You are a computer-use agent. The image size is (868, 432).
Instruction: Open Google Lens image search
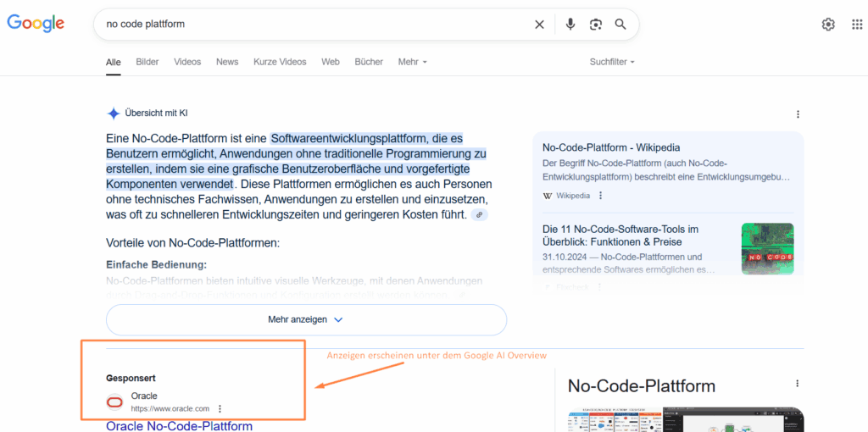(596, 25)
